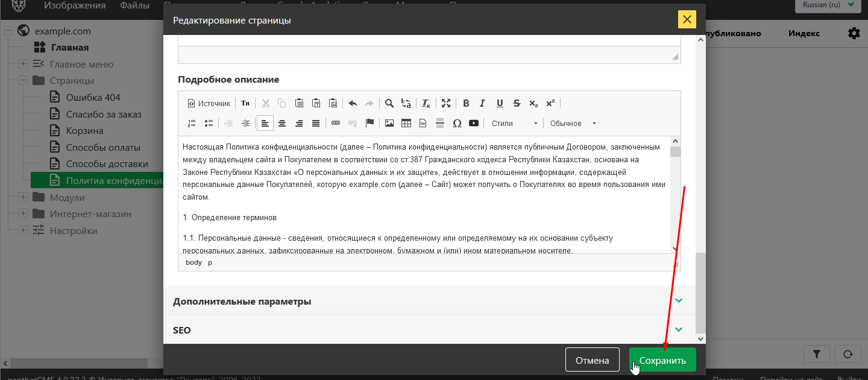This screenshot has width=868, height=380.
Task: Maximize the editor with fullscreen icon
Action: pyautogui.click(x=446, y=103)
